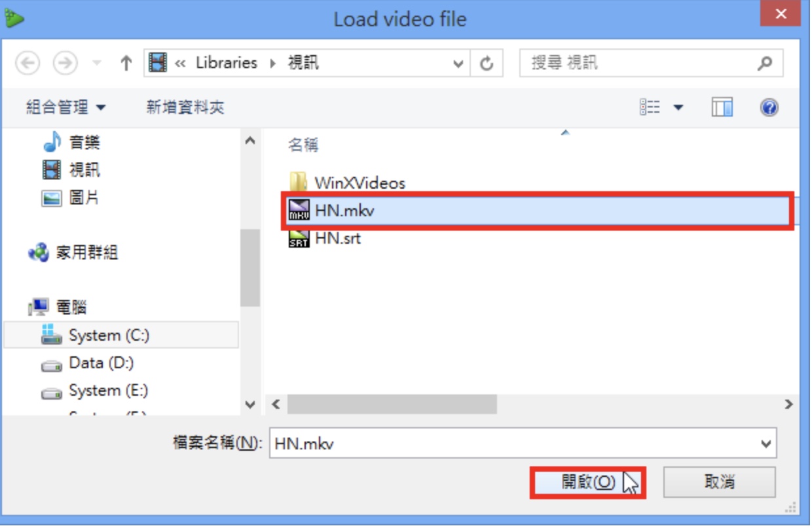Toggle the preview pane icon
812x528 pixels.
point(722,107)
